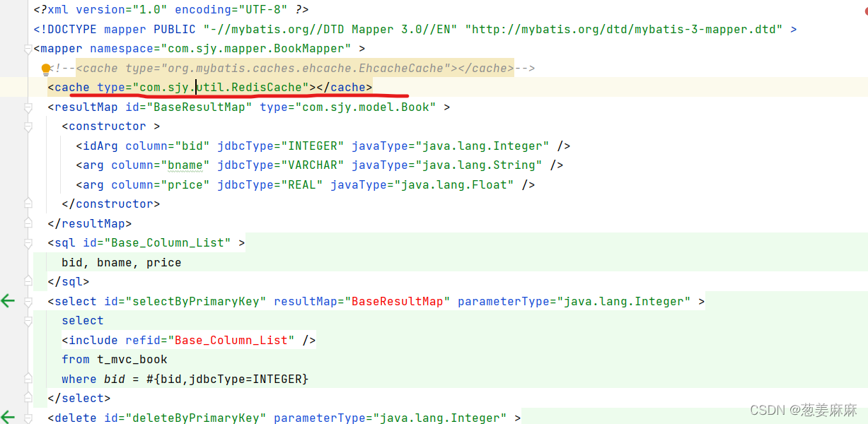Click the idArg tag name
This screenshot has width=868, height=424.
pos(100,146)
